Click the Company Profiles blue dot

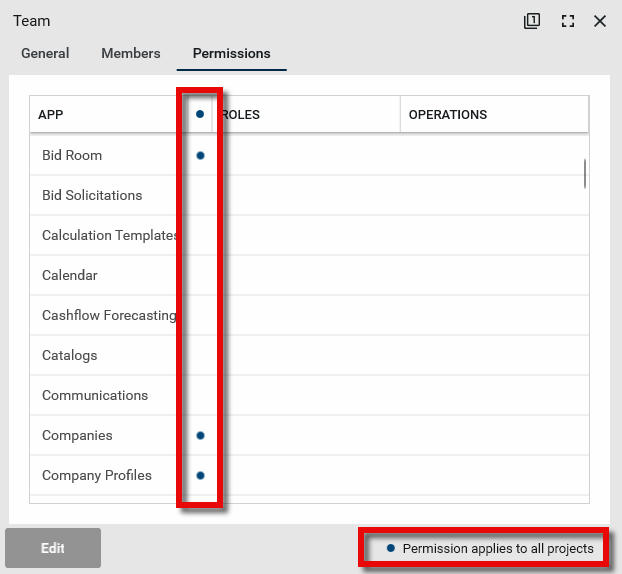tap(200, 475)
